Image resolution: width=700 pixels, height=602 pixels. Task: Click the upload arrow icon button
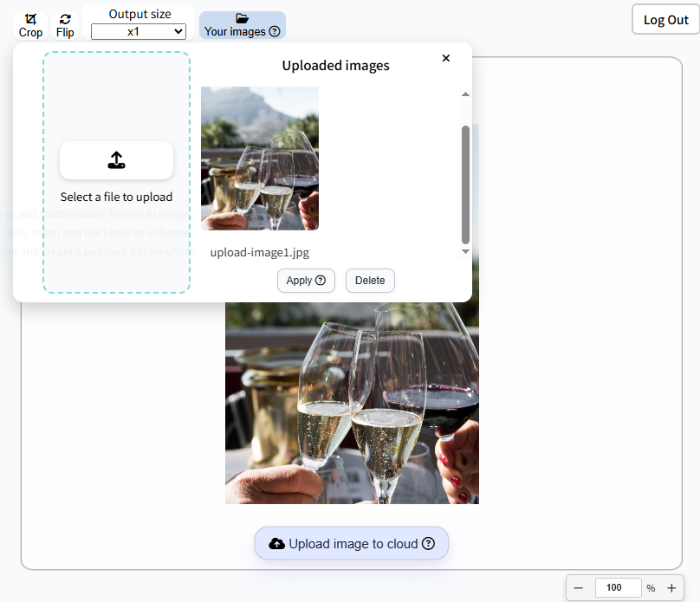116,160
